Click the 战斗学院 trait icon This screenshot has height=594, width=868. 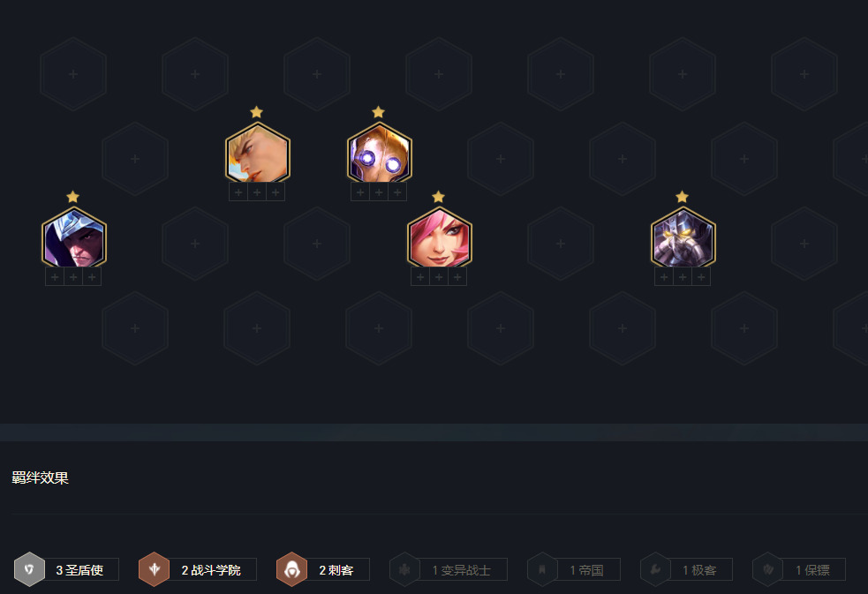(x=154, y=569)
